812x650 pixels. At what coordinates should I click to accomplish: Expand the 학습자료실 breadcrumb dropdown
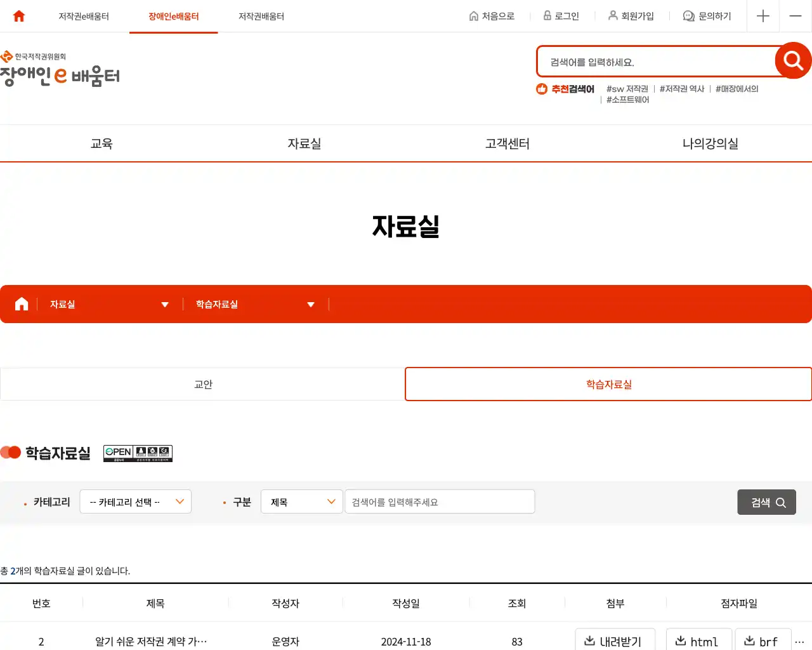[311, 304]
